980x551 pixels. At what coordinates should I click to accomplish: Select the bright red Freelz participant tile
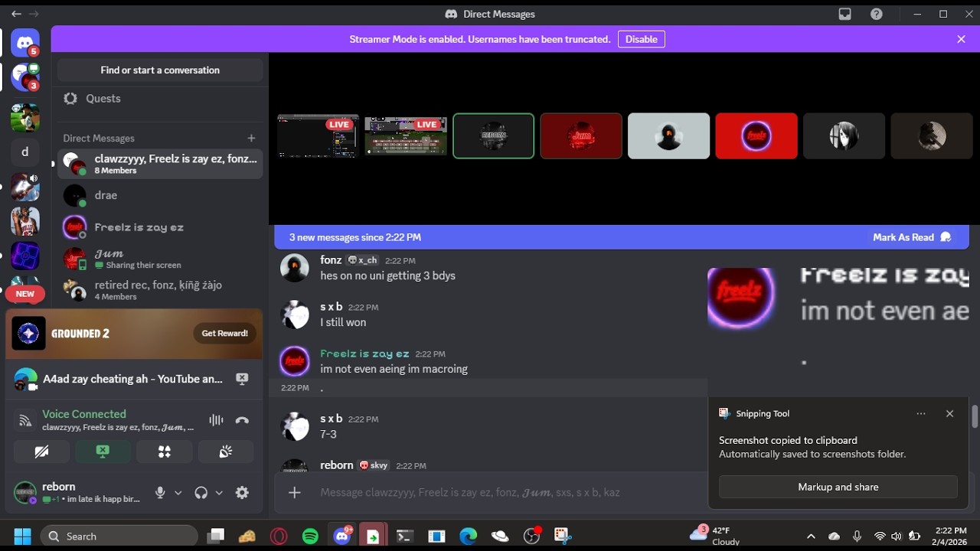coord(756,136)
